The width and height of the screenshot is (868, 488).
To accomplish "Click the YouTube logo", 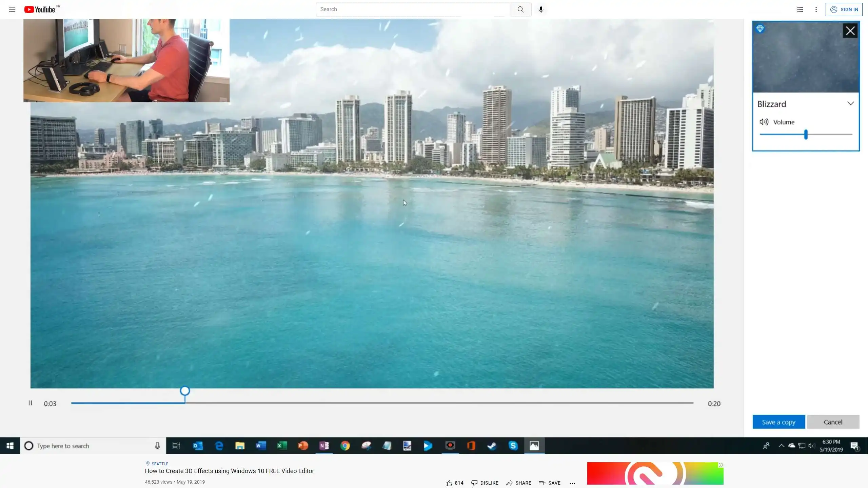I will (x=40, y=9).
